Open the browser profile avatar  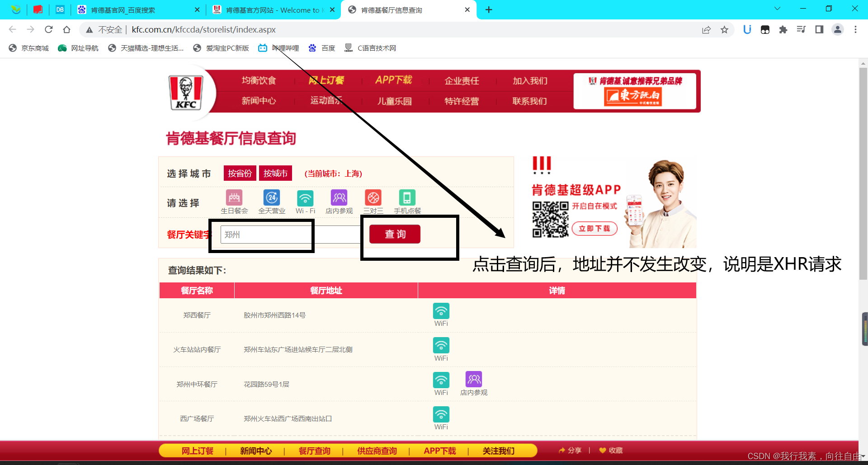[838, 29]
